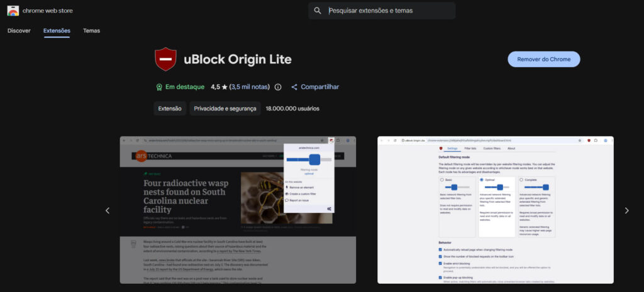Switch to the Temas tab

click(x=92, y=31)
